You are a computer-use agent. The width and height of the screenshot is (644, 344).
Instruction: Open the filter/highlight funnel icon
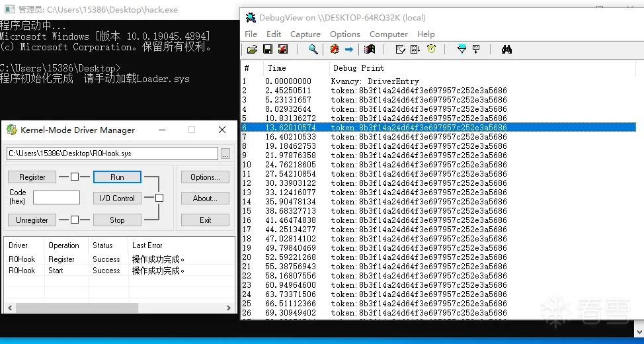click(x=462, y=50)
